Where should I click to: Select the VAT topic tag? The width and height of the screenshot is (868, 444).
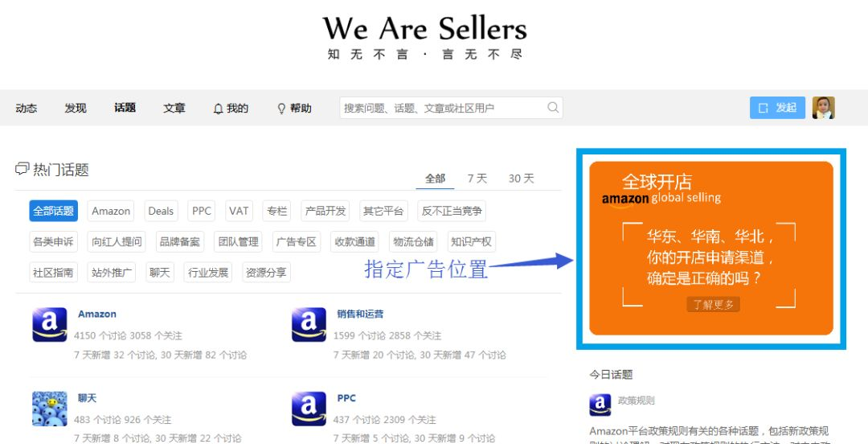tap(239, 211)
